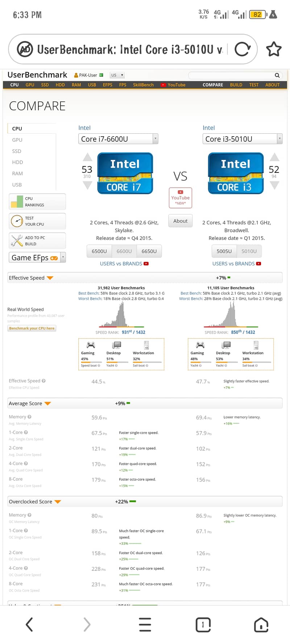
Task: Click the search magnifier icon
Action: pyautogui.click(x=277, y=75)
